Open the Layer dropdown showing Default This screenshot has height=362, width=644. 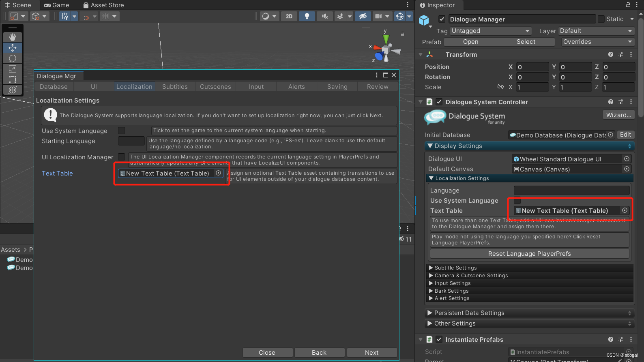tap(597, 31)
